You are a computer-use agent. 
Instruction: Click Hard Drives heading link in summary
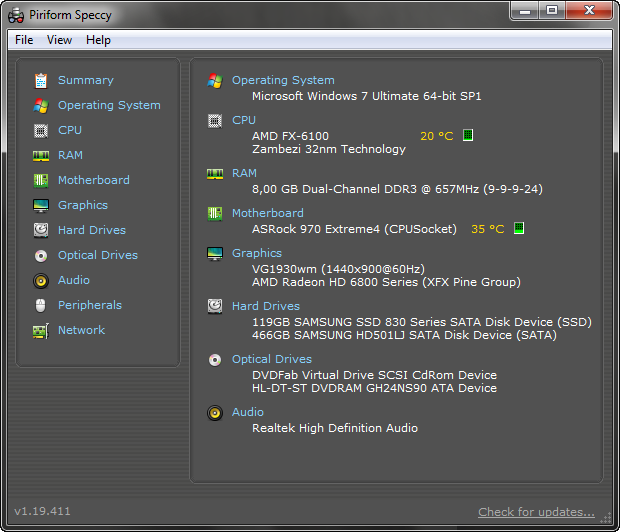(266, 306)
